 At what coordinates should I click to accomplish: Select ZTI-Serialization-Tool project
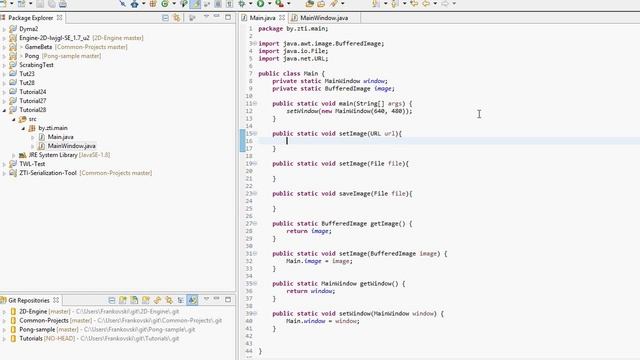[x=48, y=173]
